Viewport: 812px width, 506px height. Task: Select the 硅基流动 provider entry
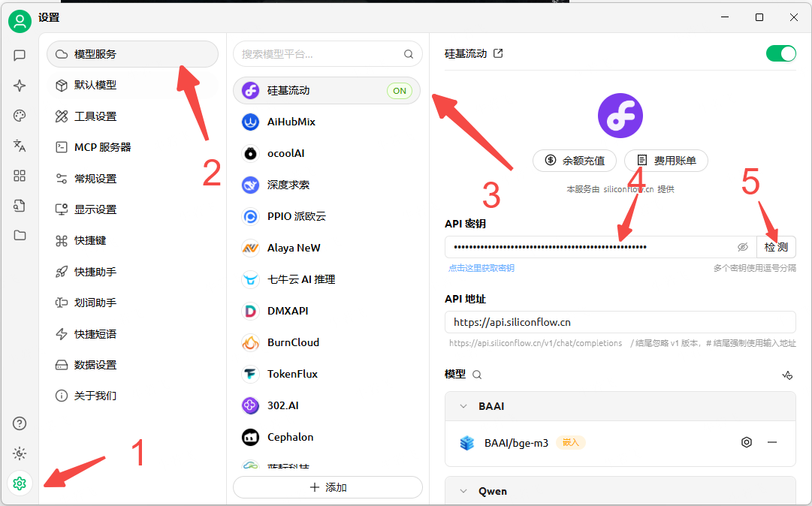(327, 91)
